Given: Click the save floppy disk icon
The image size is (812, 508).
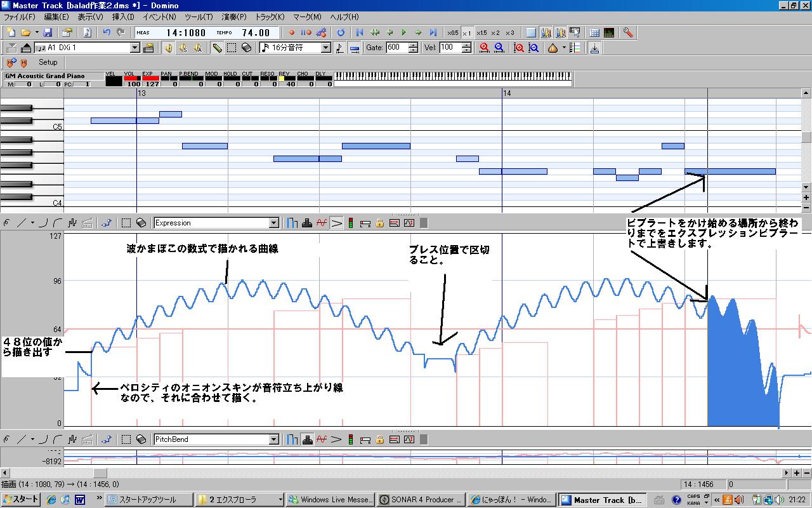Looking at the screenshot, I should pos(48,32).
